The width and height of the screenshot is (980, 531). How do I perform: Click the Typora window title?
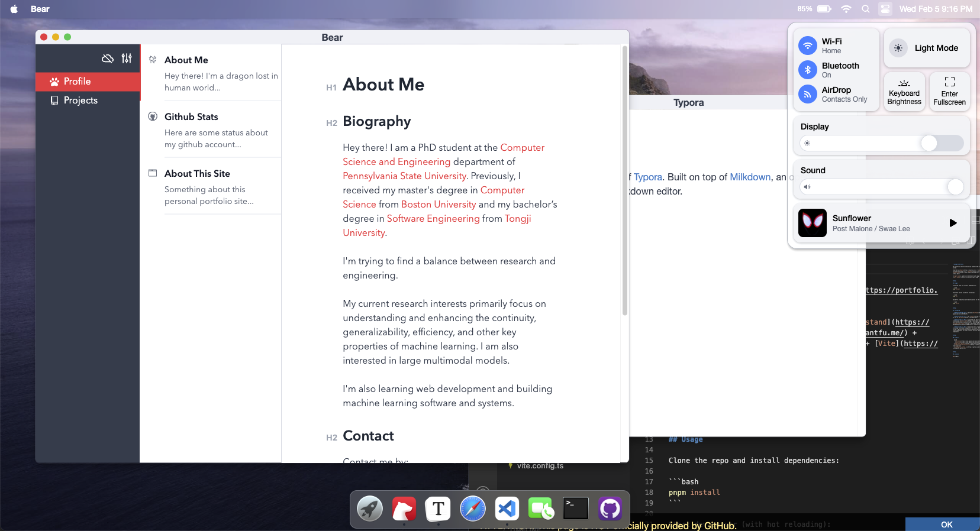[689, 102]
